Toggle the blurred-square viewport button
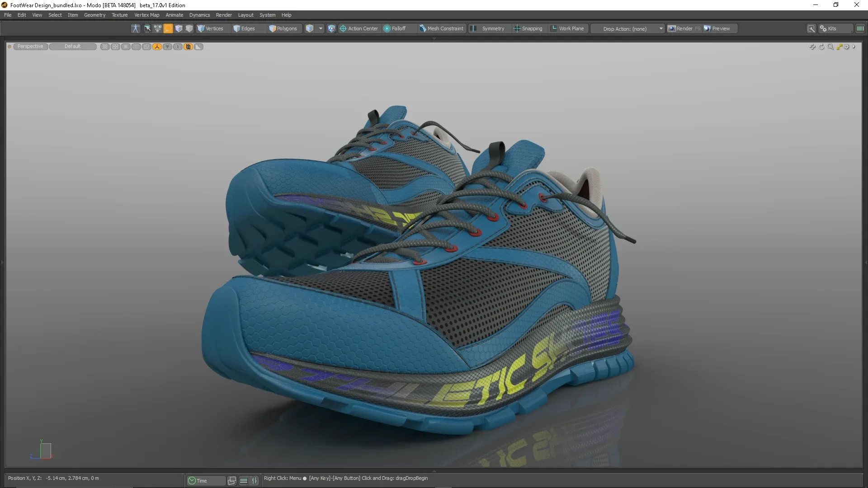The width and height of the screenshot is (868, 488). pos(126,47)
